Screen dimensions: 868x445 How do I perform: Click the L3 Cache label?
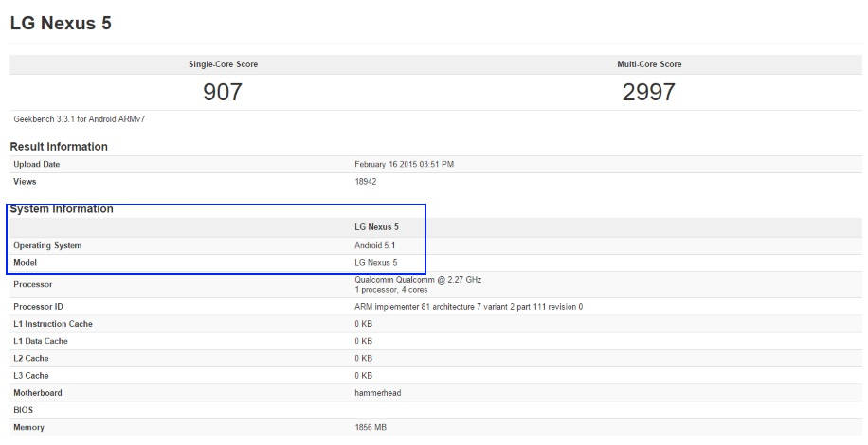tap(31, 375)
